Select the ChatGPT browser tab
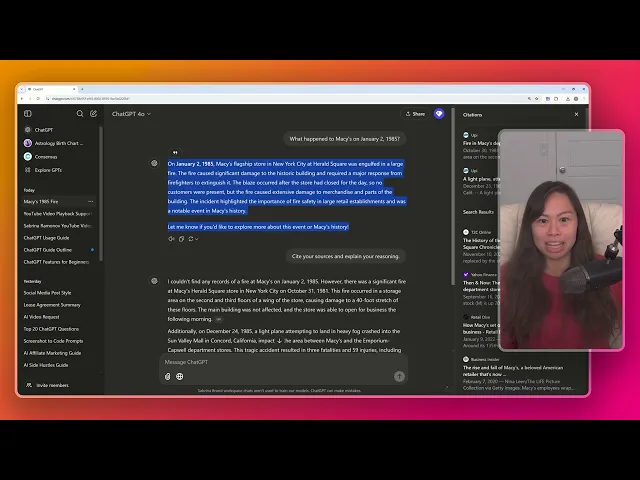Image resolution: width=640 pixels, height=480 pixels. tap(51, 89)
